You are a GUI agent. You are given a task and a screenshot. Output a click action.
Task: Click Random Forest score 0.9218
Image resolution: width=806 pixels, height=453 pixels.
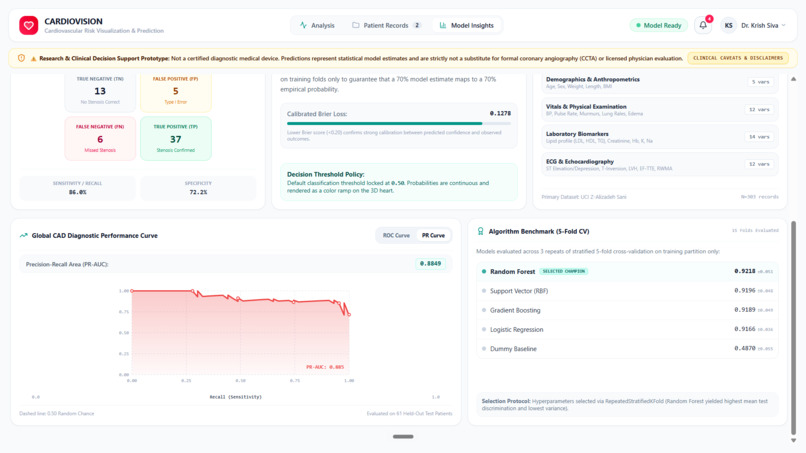click(x=744, y=271)
